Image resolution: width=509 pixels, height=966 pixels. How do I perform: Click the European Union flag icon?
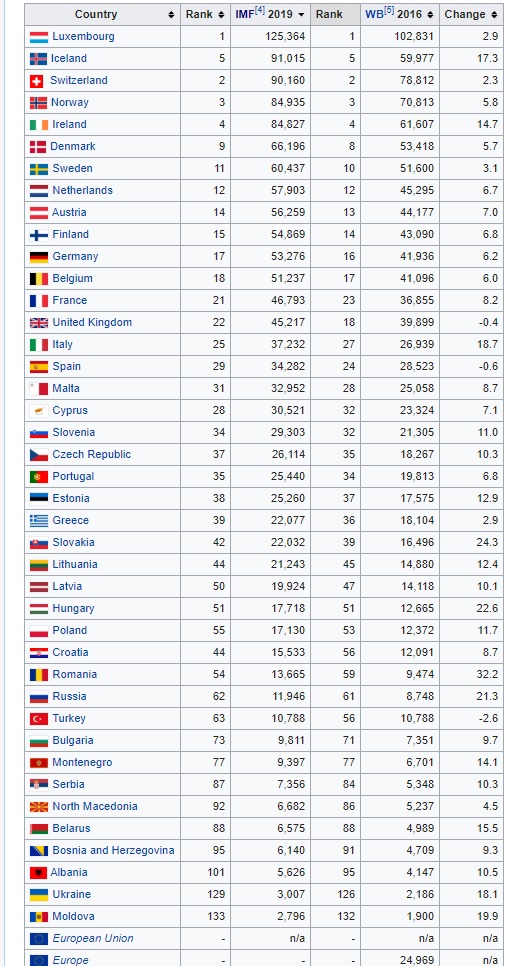click(38, 939)
